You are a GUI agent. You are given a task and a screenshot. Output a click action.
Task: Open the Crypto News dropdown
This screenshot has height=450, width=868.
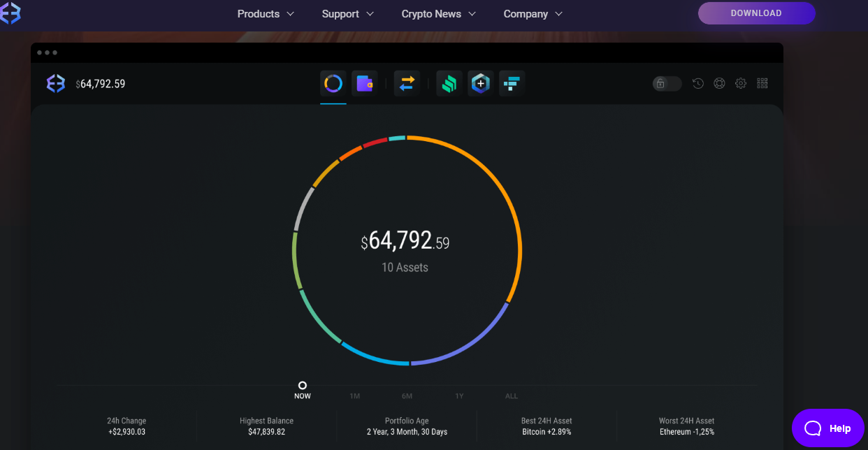[437, 13]
